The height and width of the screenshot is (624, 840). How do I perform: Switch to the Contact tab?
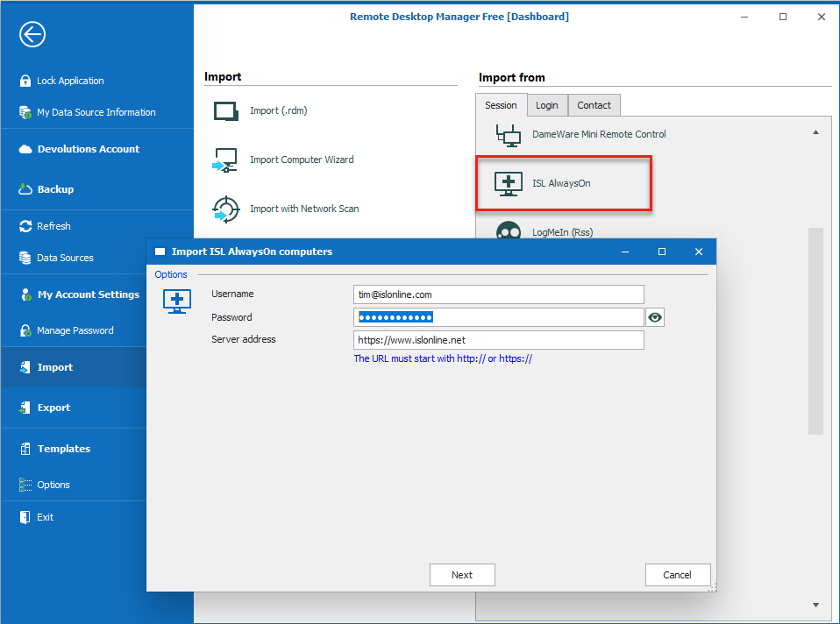coord(594,105)
